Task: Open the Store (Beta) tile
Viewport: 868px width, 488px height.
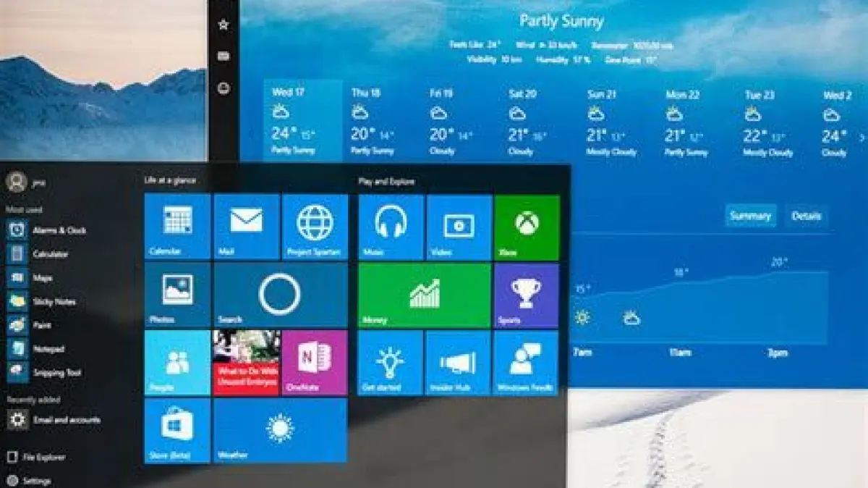Action: coord(177,430)
